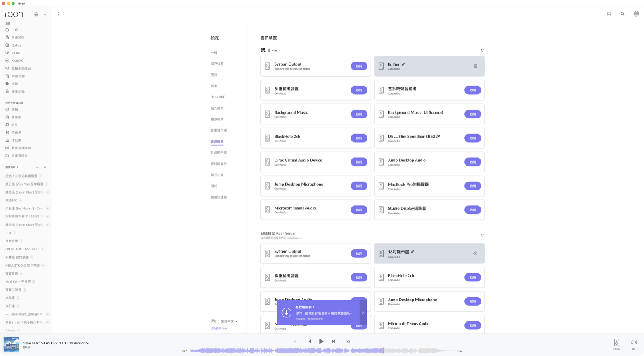The height and width of the screenshot is (356, 644).
Task: Seek within the waveform progress bar
Action: click(x=322, y=351)
